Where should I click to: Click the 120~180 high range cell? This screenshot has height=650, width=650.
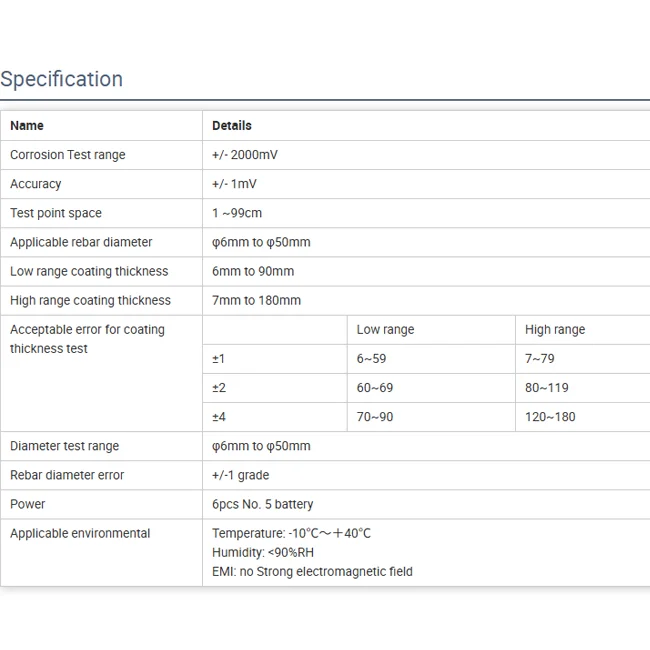[x=550, y=417]
